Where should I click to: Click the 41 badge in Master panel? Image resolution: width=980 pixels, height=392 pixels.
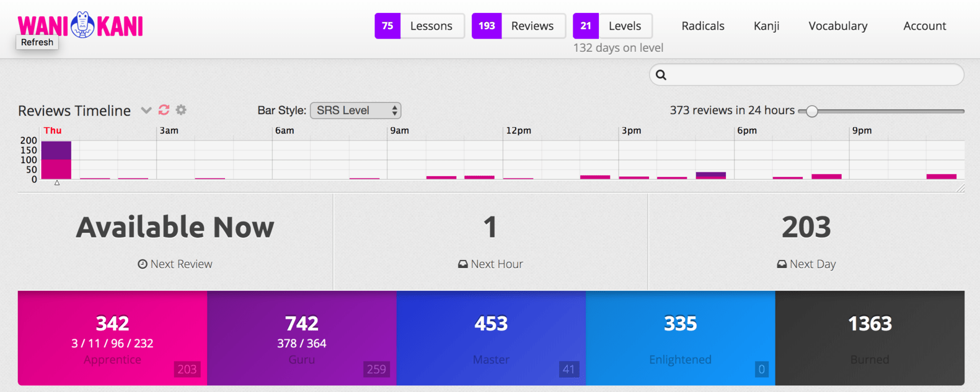pyautogui.click(x=568, y=370)
